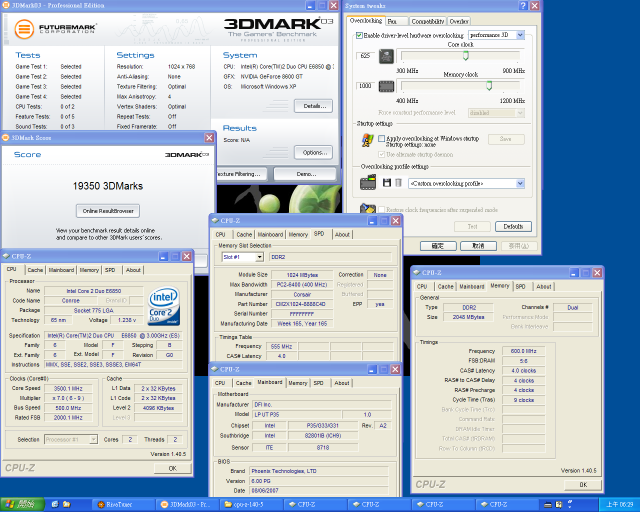Open Internet Explorer from the quick launch
Viewport: 640px width, 512px height.
tap(55, 504)
